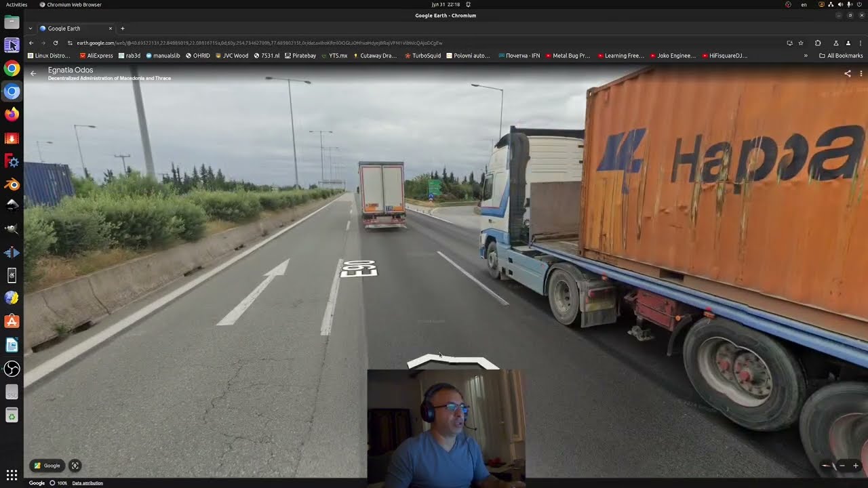Viewport: 868px width, 488px height.
Task: Open the Chromium extensions menu
Action: click(818, 43)
